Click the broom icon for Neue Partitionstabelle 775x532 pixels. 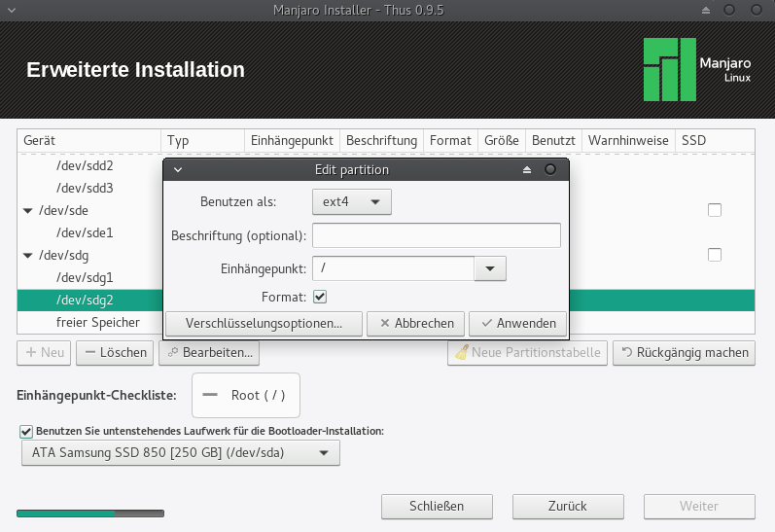point(461,352)
